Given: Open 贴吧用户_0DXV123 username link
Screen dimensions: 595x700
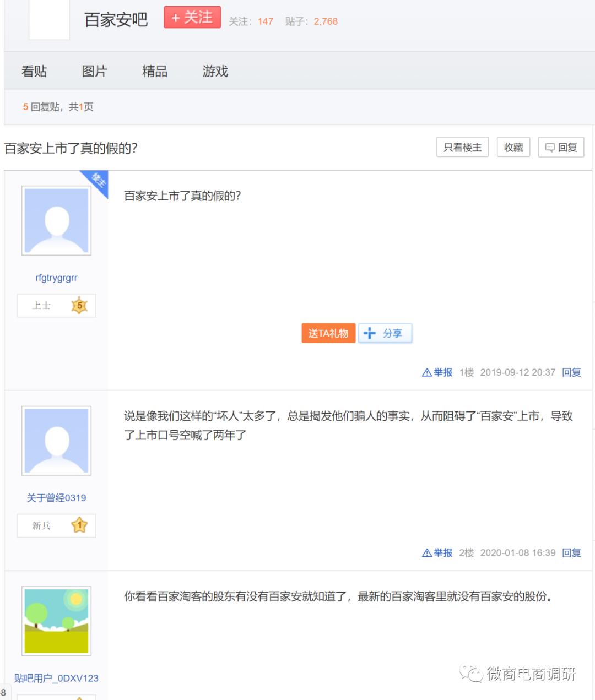Looking at the screenshot, I should tap(56, 678).
